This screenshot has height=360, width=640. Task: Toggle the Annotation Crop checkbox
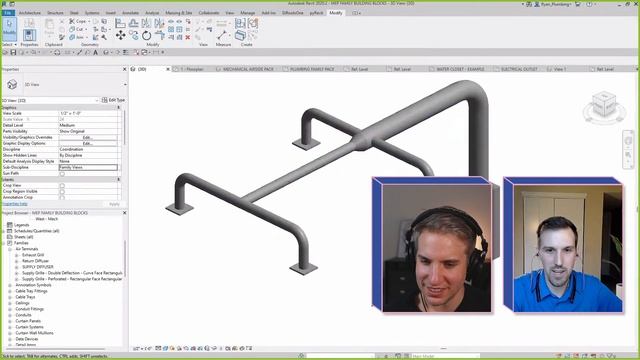[x=62, y=197]
